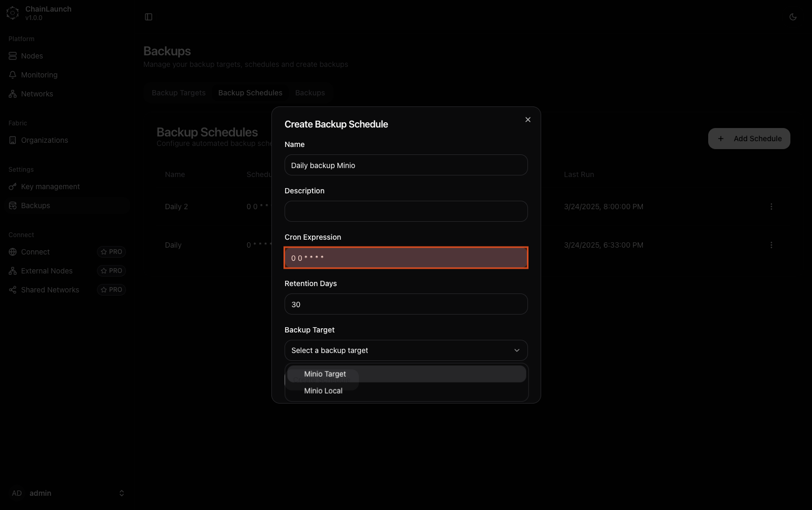Screen dimensions: 812x510
Task: Click into the Cron Expression field
Action: (406, 258)
